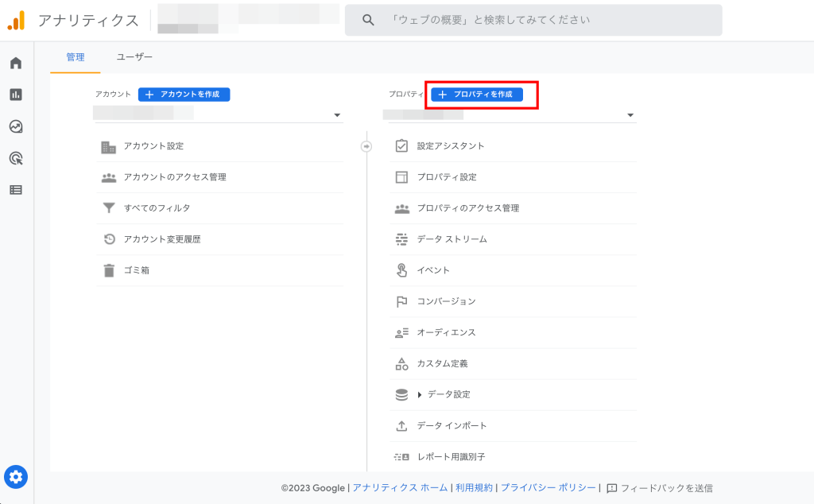Open the 利用規約 link
Viewport: 814px width, 504px height.
(474, 488)
